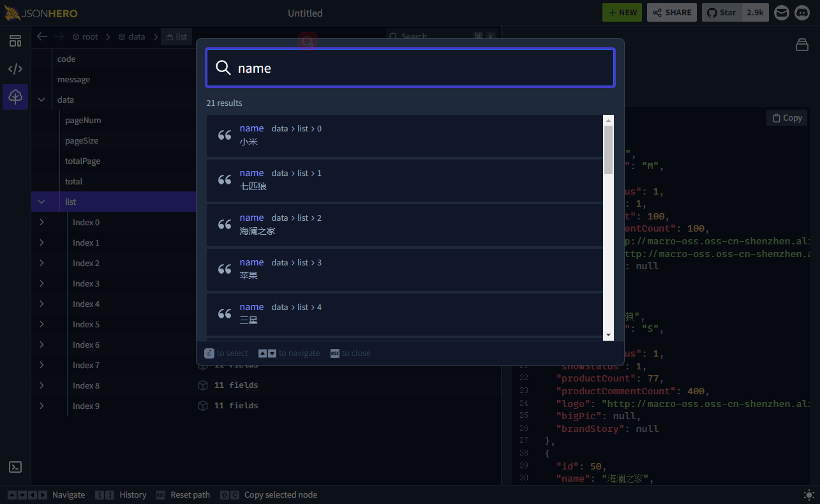Image resolution: width=820 pixels, height=504 pixels.
Task: Copy the JSON using Copy button
Action: tap(787, 118)
